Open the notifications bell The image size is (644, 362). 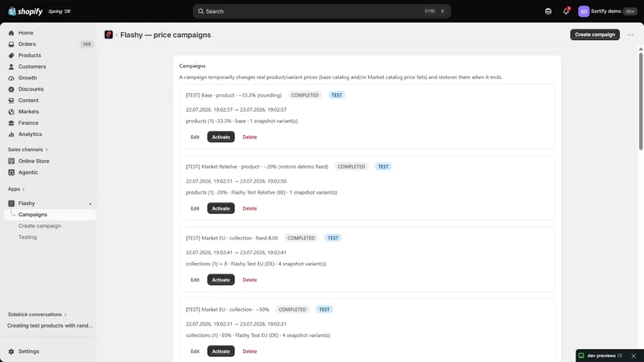coord(566,11)
